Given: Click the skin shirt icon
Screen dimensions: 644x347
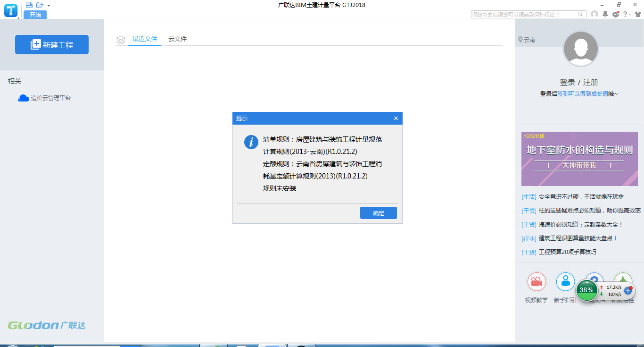Looking at the screenshot, I should point(637,15).
